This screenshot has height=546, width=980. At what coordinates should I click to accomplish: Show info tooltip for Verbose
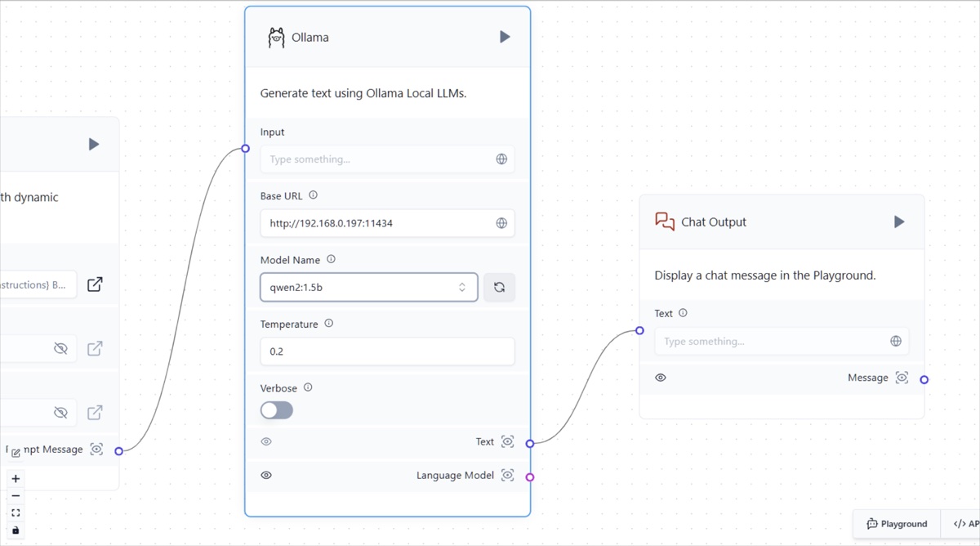point(308,387)
